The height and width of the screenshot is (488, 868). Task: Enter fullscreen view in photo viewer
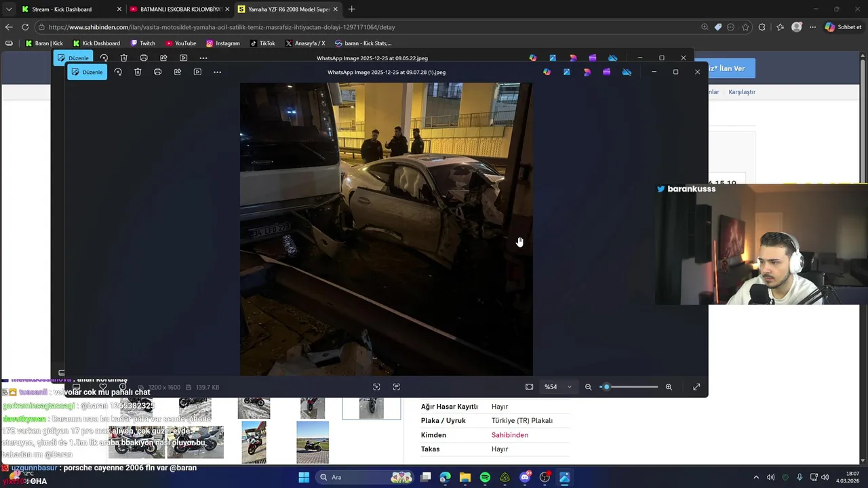pyautogui.click(x=696, y=387)
